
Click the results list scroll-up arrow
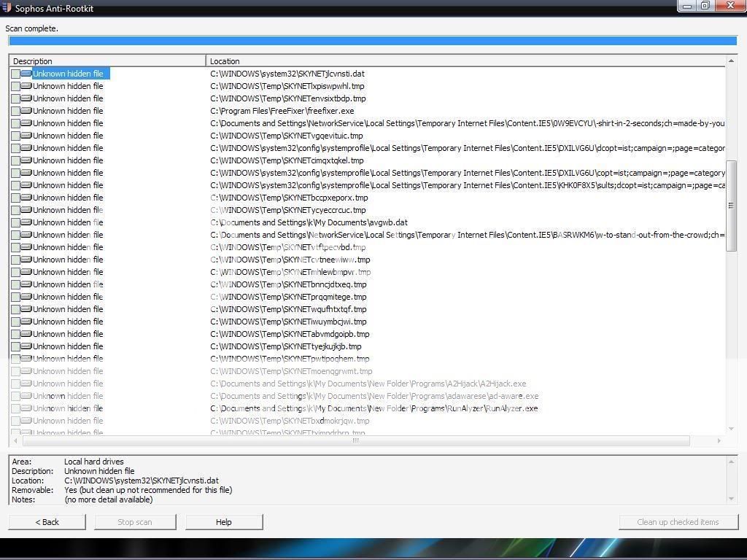(x=731, y=61)
